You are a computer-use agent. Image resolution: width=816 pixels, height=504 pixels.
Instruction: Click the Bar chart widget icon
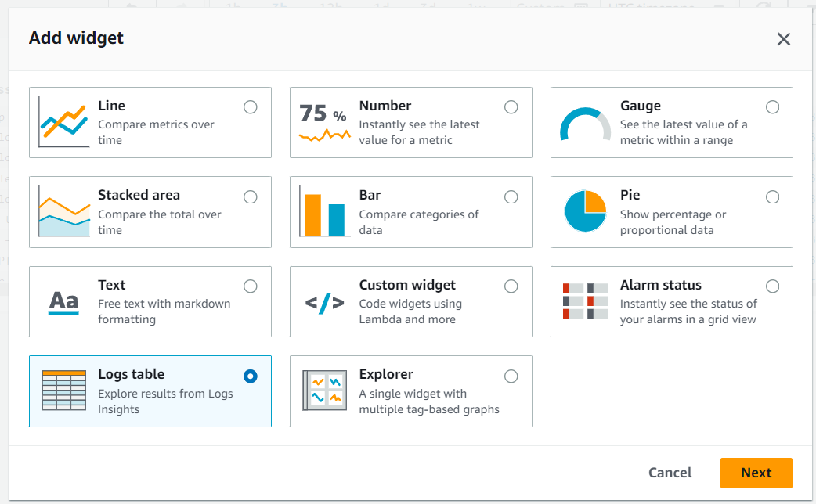[x=324, y=213]
